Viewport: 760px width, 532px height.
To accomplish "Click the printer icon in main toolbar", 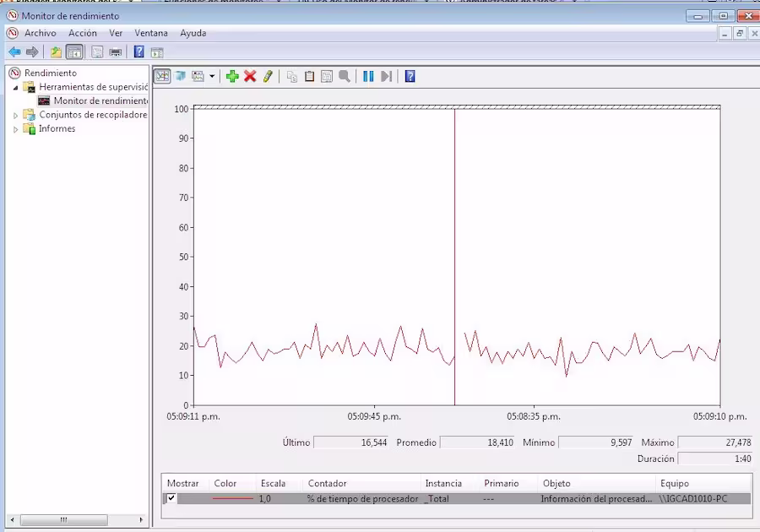I will click(116, 52).
